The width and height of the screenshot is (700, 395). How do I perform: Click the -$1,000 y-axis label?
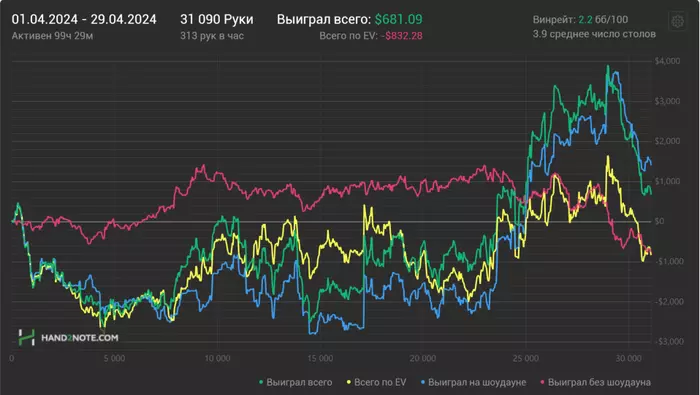[669, 261]
